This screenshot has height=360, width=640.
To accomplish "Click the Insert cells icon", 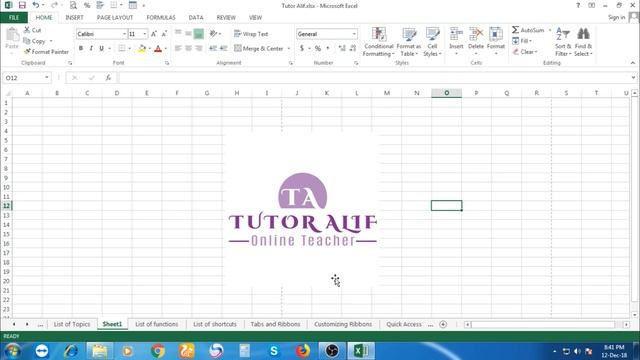I will tap(456, 34).
